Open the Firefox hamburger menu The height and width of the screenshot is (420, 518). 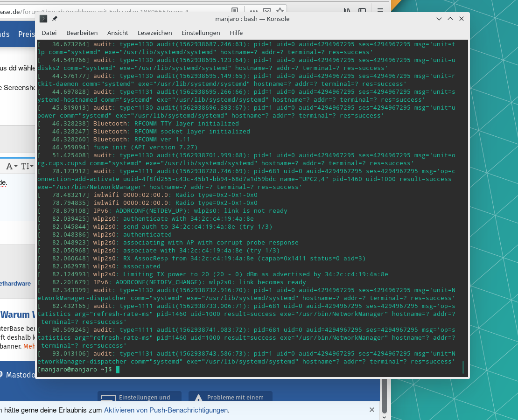(380, 10)
